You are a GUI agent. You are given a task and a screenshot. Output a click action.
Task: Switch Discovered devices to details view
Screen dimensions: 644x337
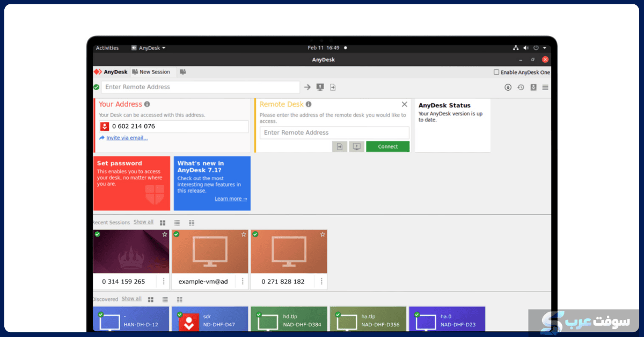(x=180, y=299)
